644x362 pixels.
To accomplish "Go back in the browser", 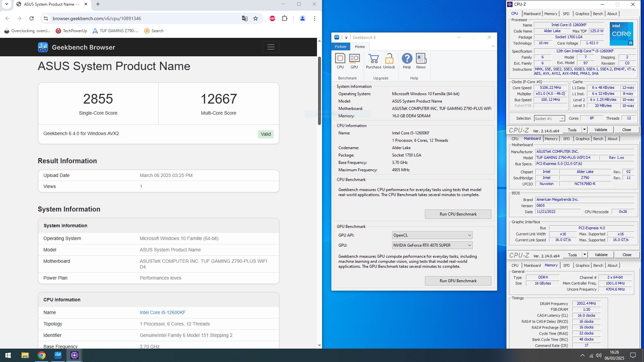I will pyautogui.click(x=7, y=18).
